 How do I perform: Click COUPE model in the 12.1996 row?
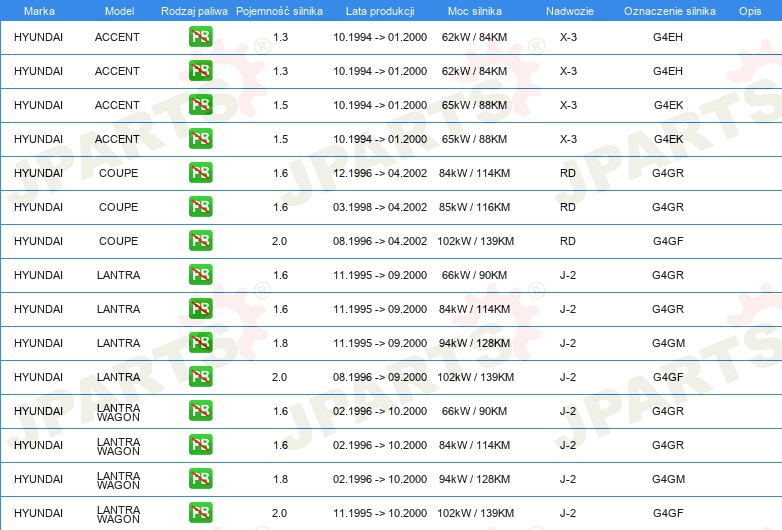(x=118, y=173)
